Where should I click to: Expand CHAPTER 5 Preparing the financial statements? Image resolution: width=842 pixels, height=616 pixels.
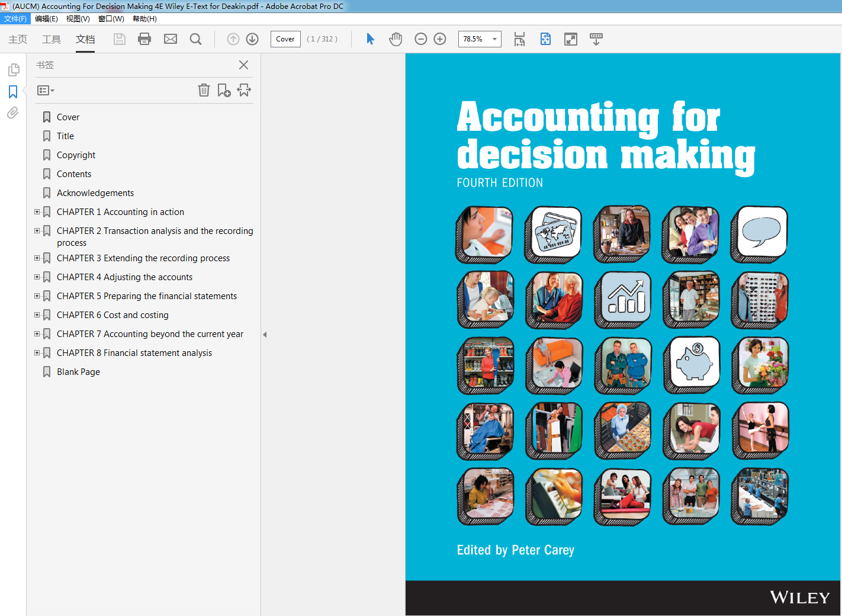37,296
